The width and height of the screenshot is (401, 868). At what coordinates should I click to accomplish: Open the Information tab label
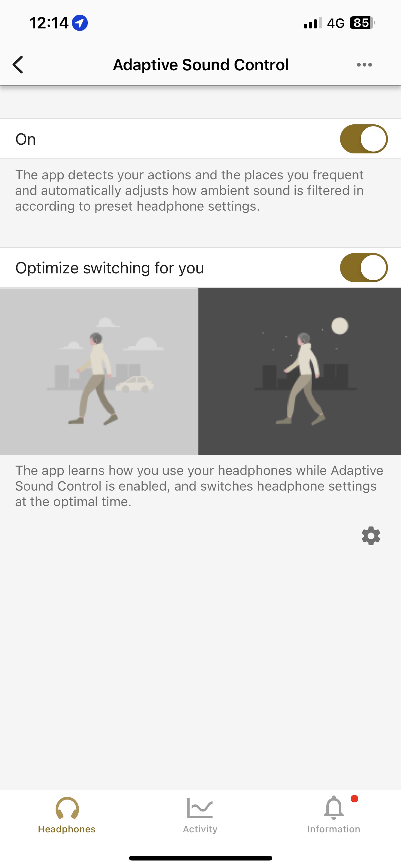tap(334, 829)
